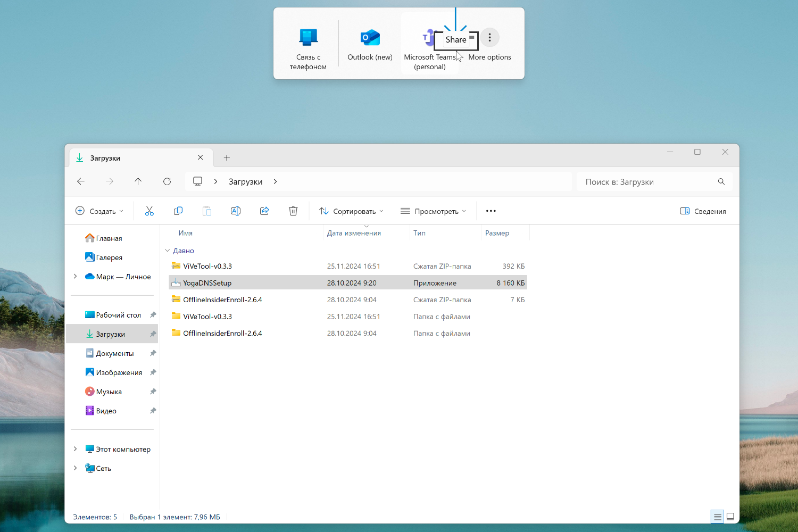Click the Rename icon in toolbar
Image resolution: width=798 pixels, height=532 pixels.
click(x=236, y=211)
